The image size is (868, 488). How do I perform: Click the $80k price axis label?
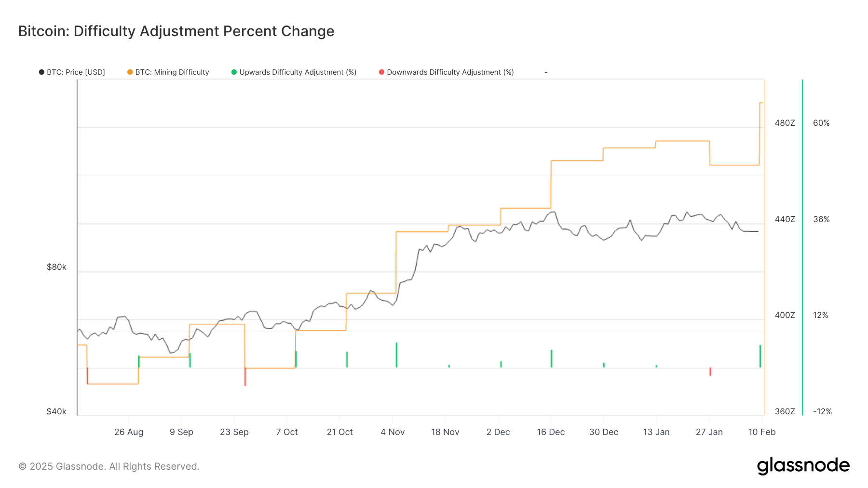click(56, 267)
